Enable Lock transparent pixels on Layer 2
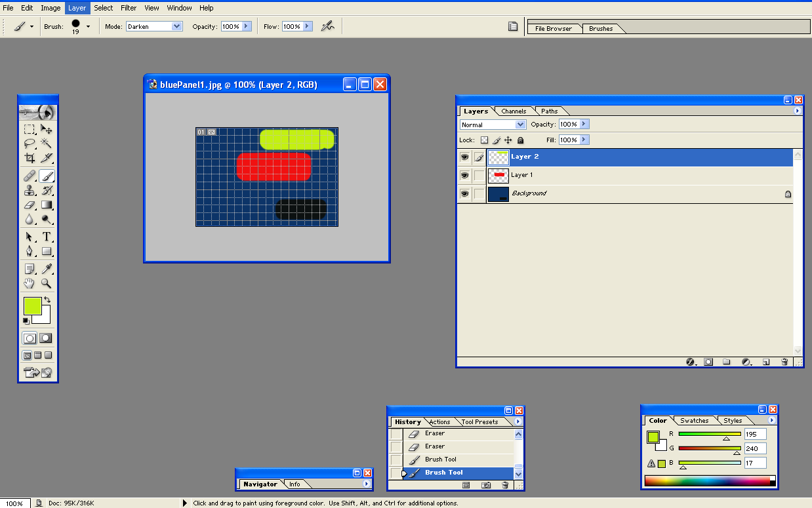This screenshot has width=812, height=508. pyautogui.click(x=483, y=140)
